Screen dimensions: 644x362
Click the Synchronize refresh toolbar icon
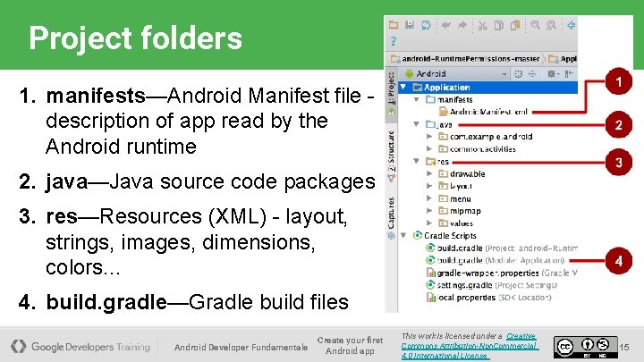426,25
